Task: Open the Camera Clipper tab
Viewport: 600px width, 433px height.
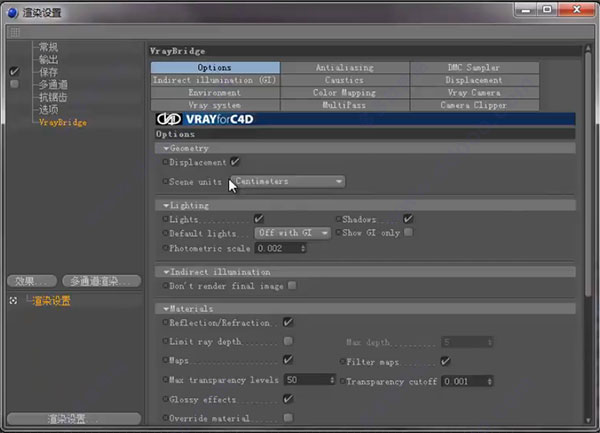Action: (474, 105)
